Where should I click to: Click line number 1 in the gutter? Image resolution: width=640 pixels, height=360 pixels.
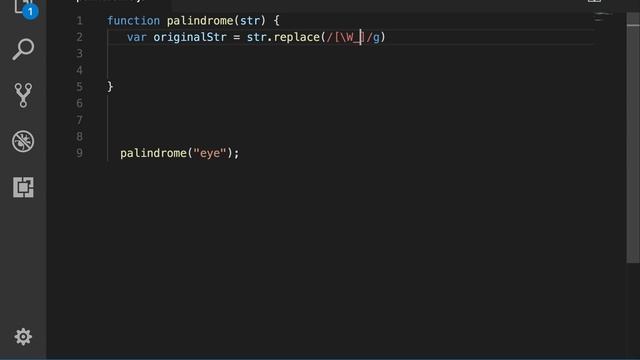pyautogui.click(x=79, y=20)
